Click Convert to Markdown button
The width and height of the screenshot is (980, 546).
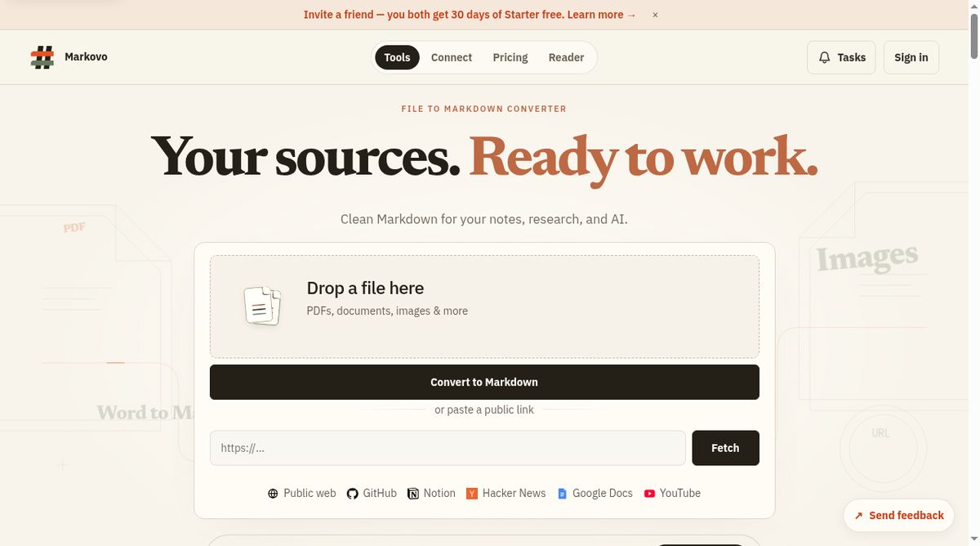[484, 383]
